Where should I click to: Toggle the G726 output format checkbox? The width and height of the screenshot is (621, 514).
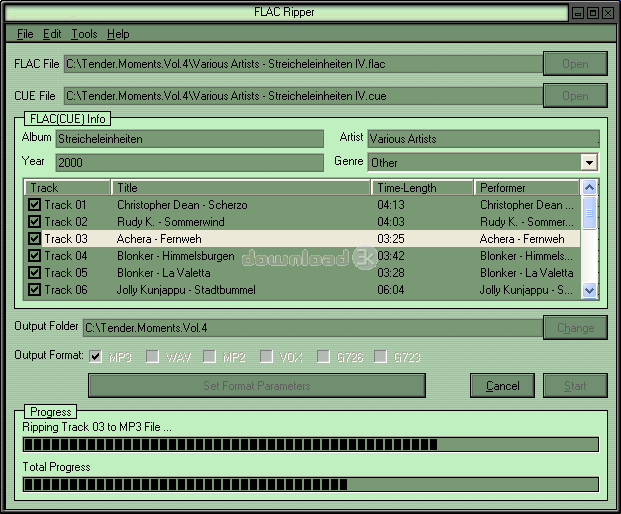pyautogui.click(x=324, y=356)
